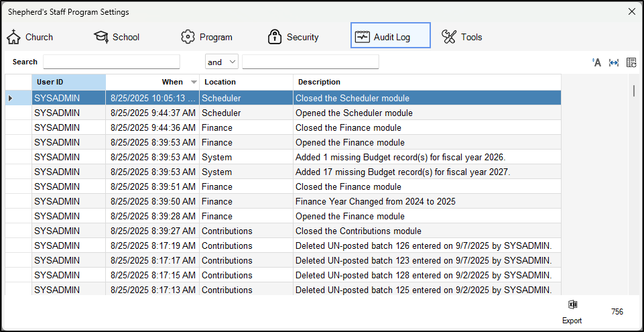Click the Location column header
The height and width of the screenshot is (332, 644).
245,82
